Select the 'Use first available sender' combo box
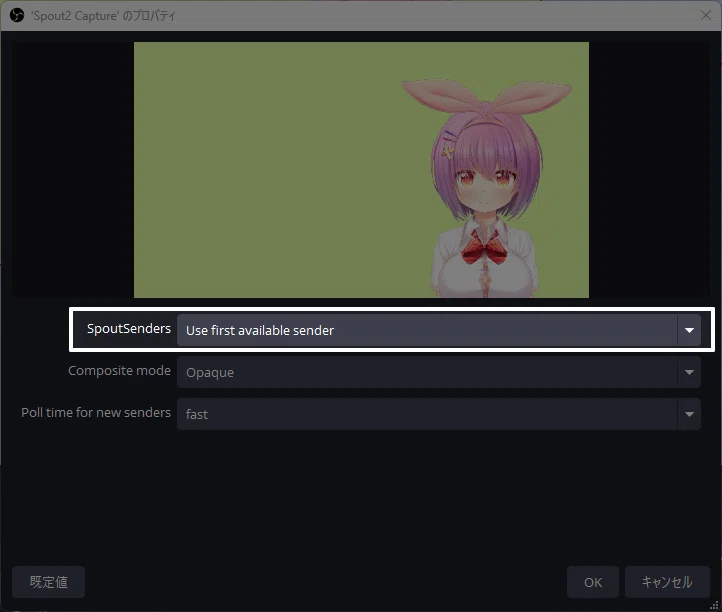 pyautogui.click(x=439, y=330)
